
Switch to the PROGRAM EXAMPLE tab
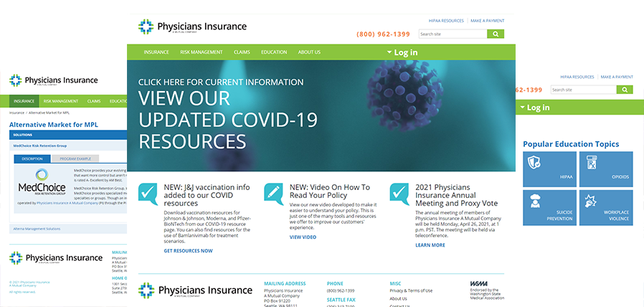[75, 159]
